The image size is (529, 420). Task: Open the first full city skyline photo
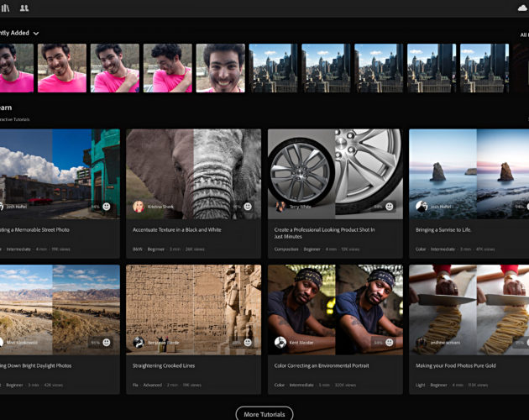(x=273, y=68)
